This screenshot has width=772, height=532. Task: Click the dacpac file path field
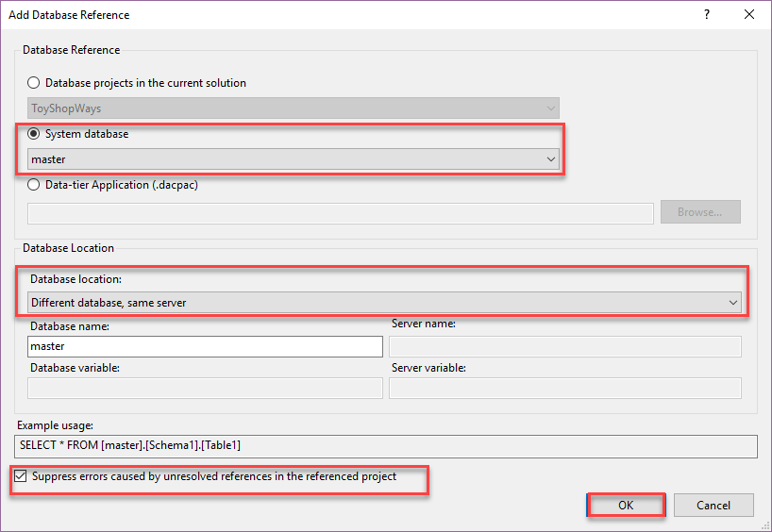341,213
